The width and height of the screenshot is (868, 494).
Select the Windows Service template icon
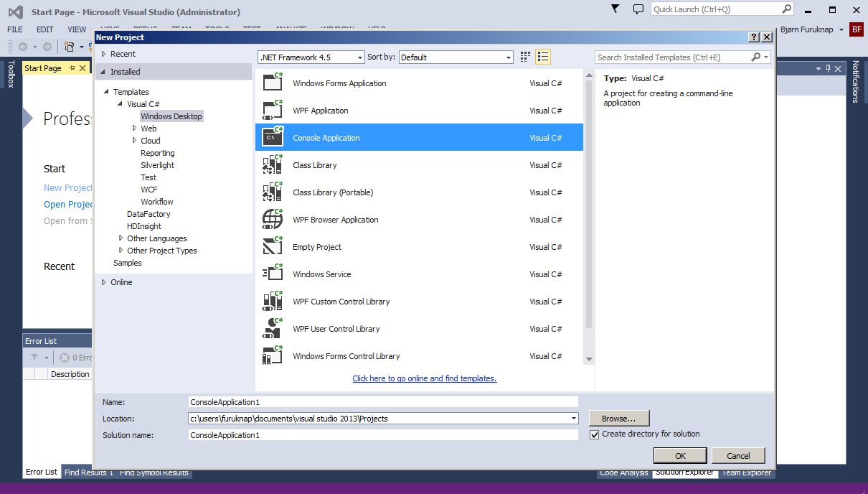[x=273, y=274]
